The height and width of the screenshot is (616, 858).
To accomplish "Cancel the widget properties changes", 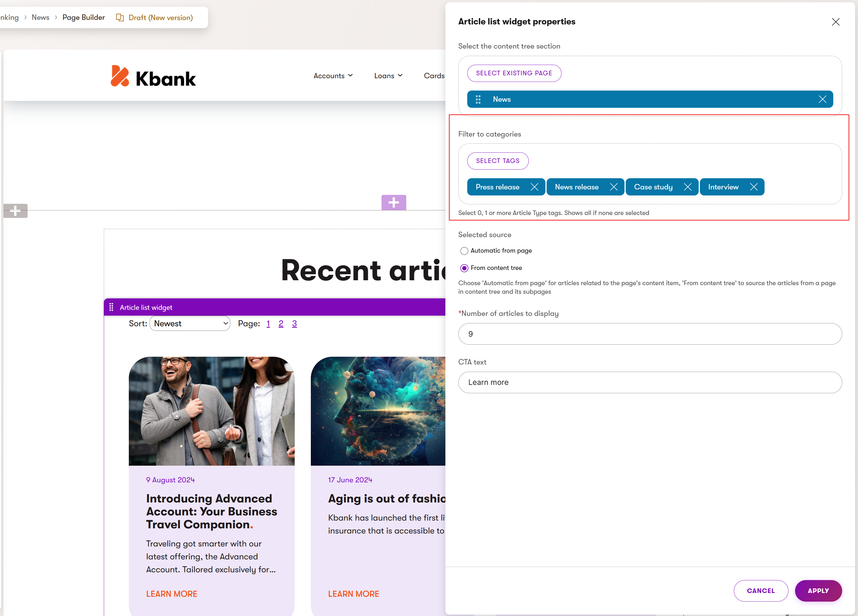I will (761, 591).
